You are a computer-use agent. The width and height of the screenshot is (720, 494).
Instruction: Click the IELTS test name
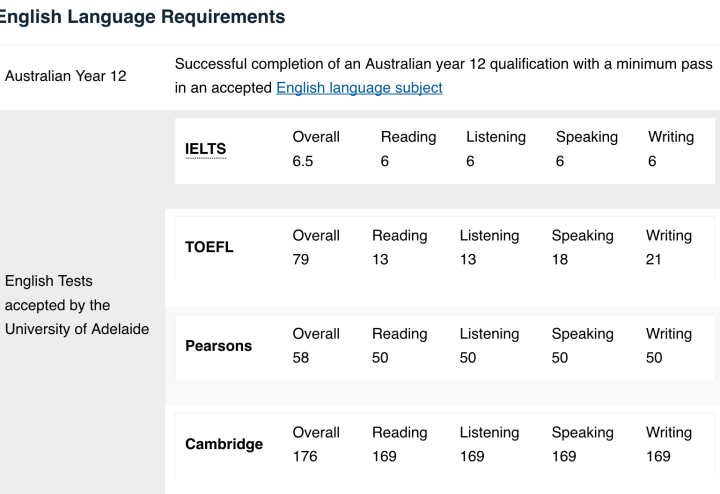click(x=205, y=149)
